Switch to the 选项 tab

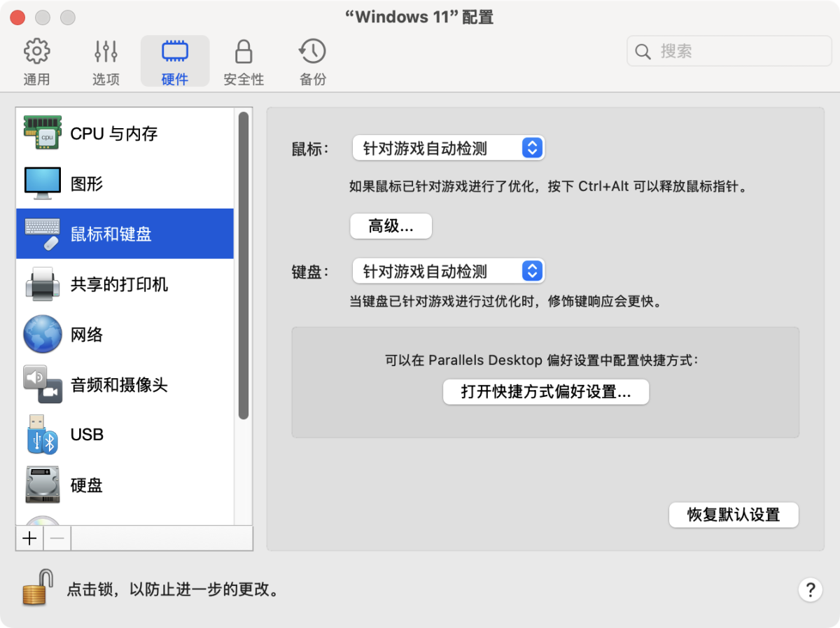pyautogui.click(x=106, y=62)
